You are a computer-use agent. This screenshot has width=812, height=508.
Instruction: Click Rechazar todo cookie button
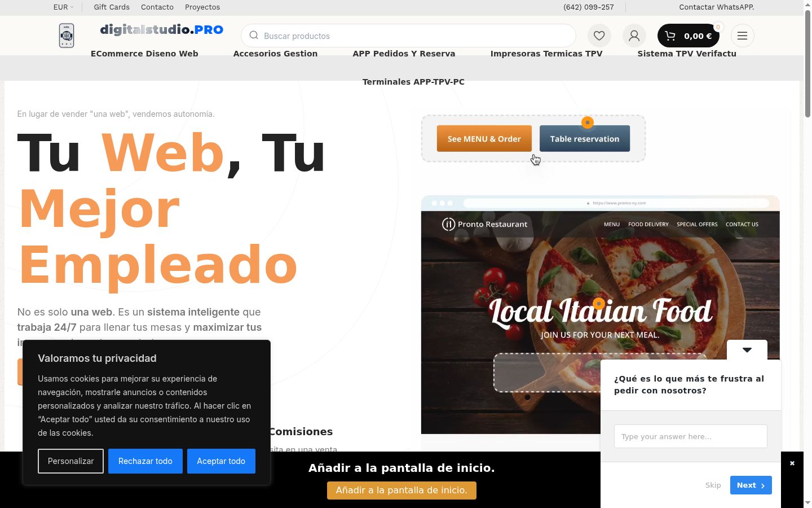pos(145,461)
